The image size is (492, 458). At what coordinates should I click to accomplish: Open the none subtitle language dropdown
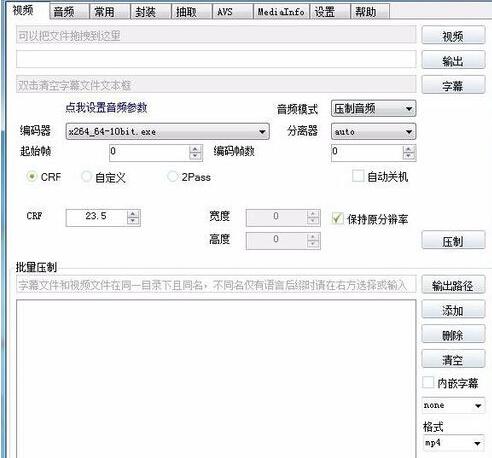pyautogui.click(x=453, y=405)
